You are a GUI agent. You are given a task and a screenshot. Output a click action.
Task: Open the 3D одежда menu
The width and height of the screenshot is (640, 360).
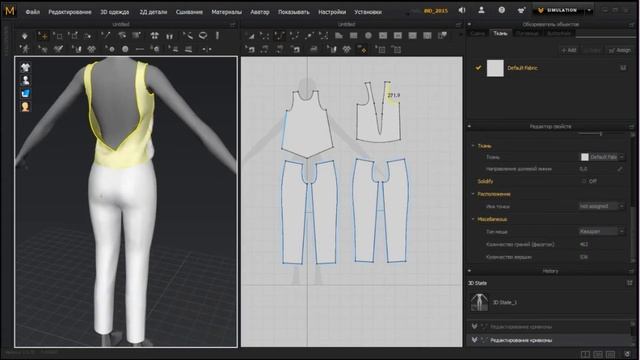pyautogui.click(x=115, y=12)
